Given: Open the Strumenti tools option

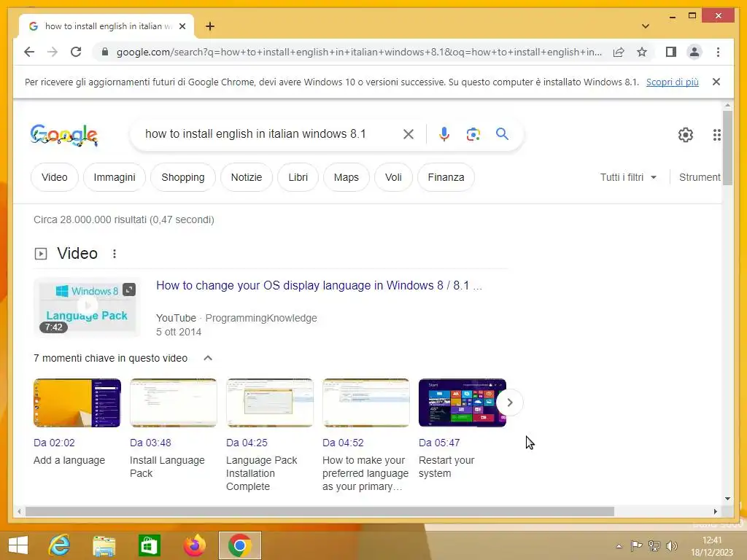Looking at the screenshot, I should [x=700, y=177].
